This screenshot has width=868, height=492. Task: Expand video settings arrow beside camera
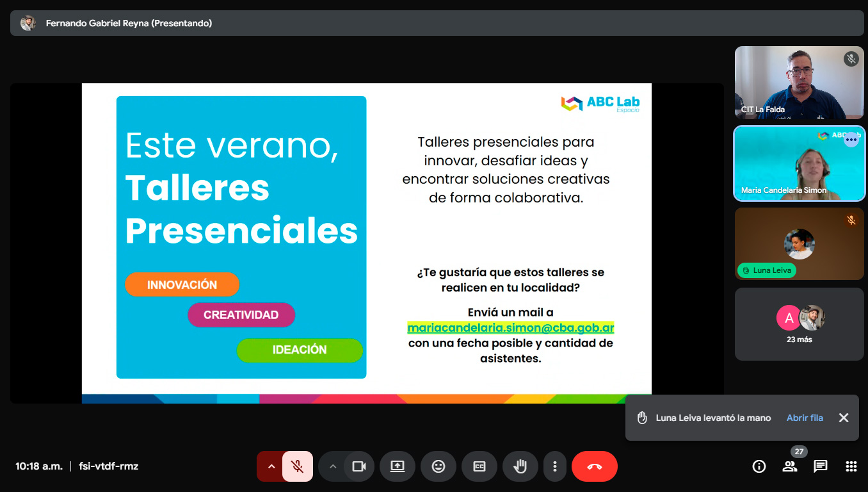(332, 466)
